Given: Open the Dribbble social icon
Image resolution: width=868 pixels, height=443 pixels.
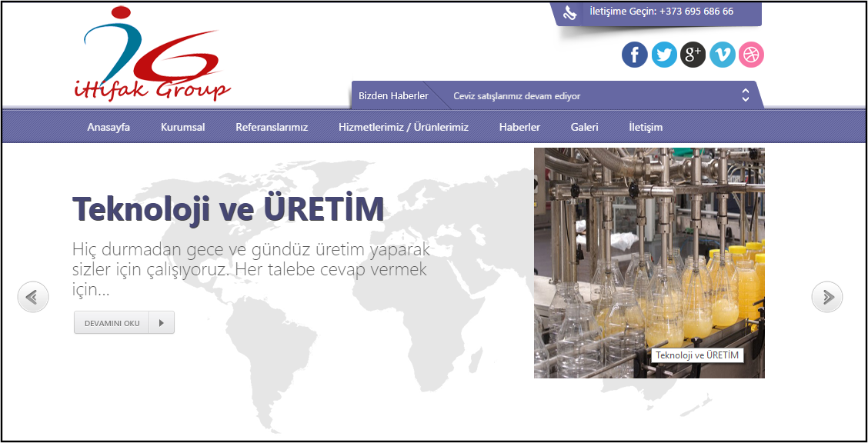Looking at the screenshot, I should click(751, 55).
